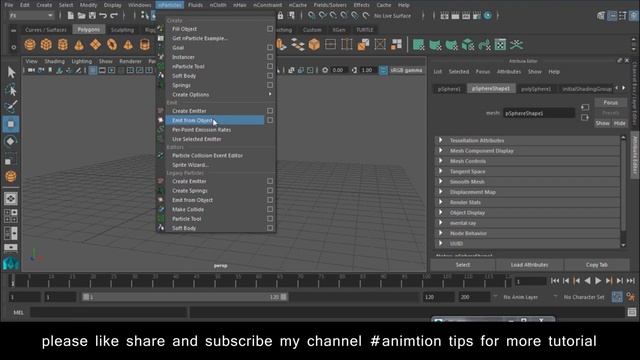Open the Fluids menu
Screen dimensions: 640x360
coord(195,5)
